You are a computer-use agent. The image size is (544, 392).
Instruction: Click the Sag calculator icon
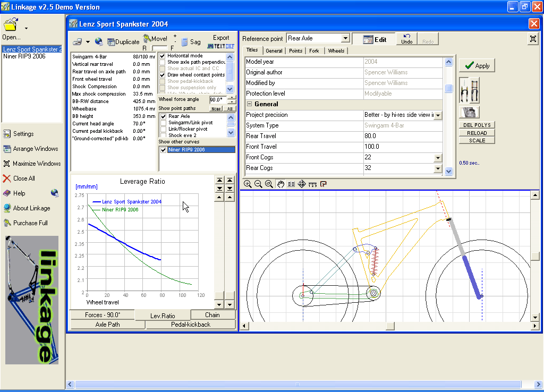point(185,42)
